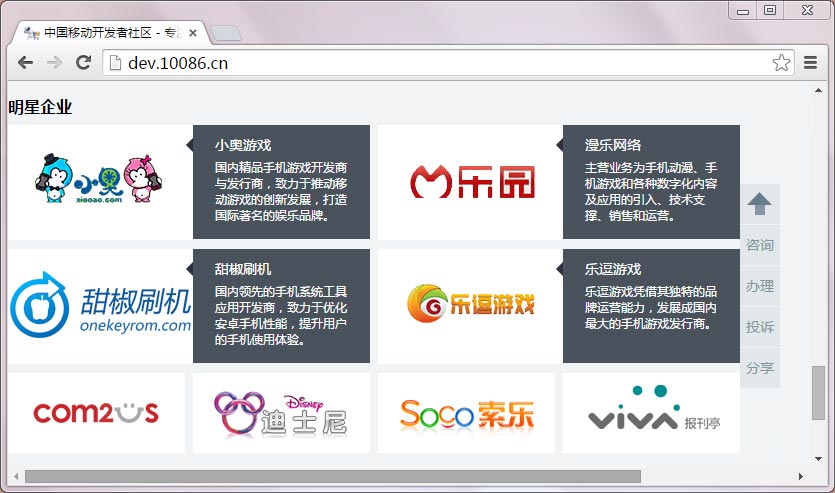Click 咨询 in the floating sidebar
835x493 pixels.
(x=760, y=245)
